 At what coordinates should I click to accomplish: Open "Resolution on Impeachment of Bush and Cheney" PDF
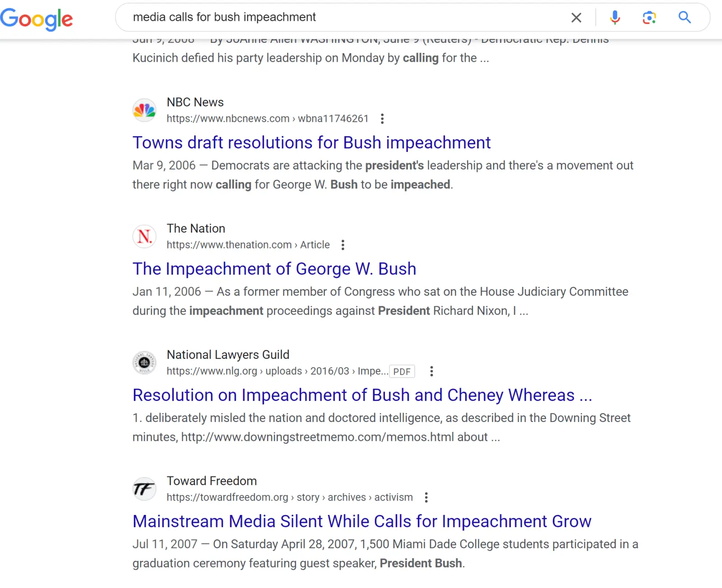tap(362, 395)
